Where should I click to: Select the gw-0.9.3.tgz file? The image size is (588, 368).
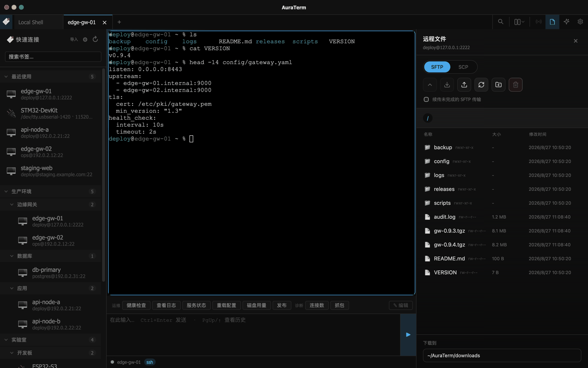(x=502, y=231)
